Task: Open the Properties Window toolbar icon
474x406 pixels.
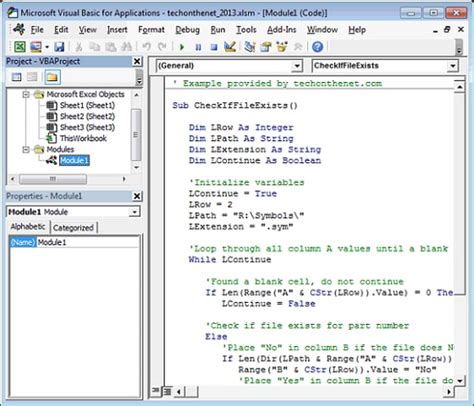Action: [265, 47]
